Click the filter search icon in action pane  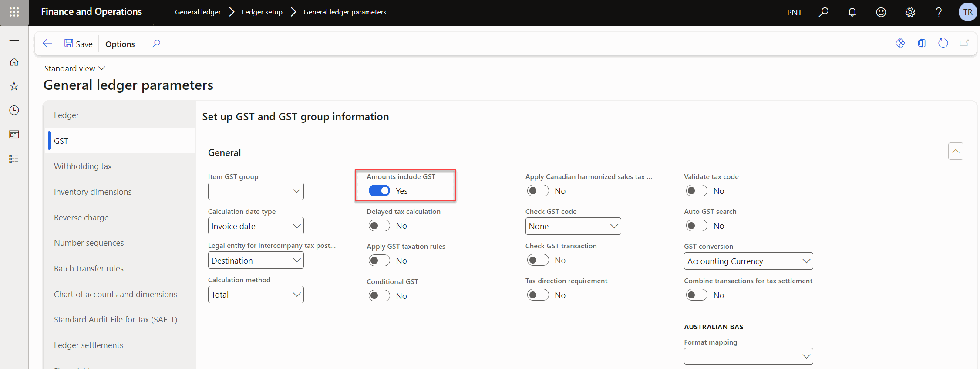point(156,44)
